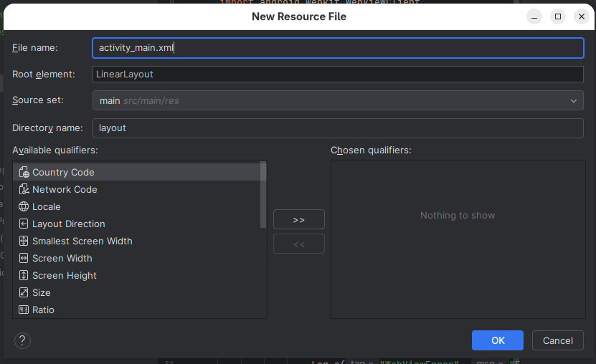Viewport: 596px width, 364px height.
Task: Click the Size qualifier icon
Action: 24,292
